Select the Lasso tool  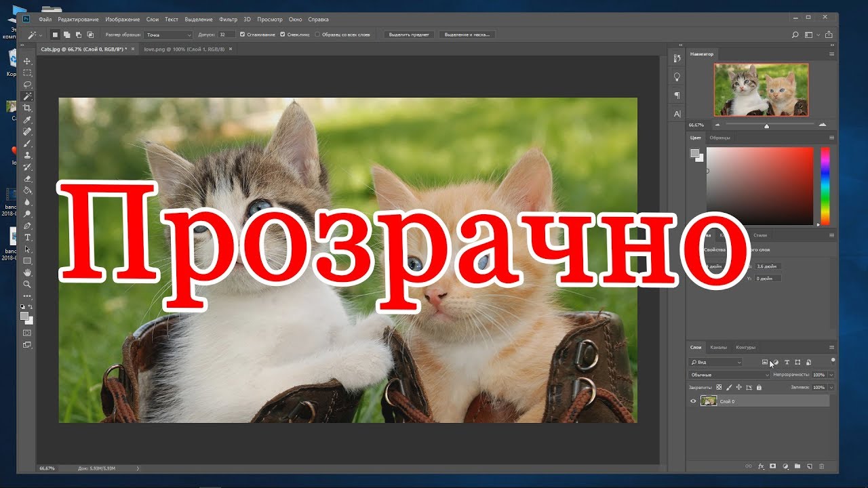coord(28,85)
